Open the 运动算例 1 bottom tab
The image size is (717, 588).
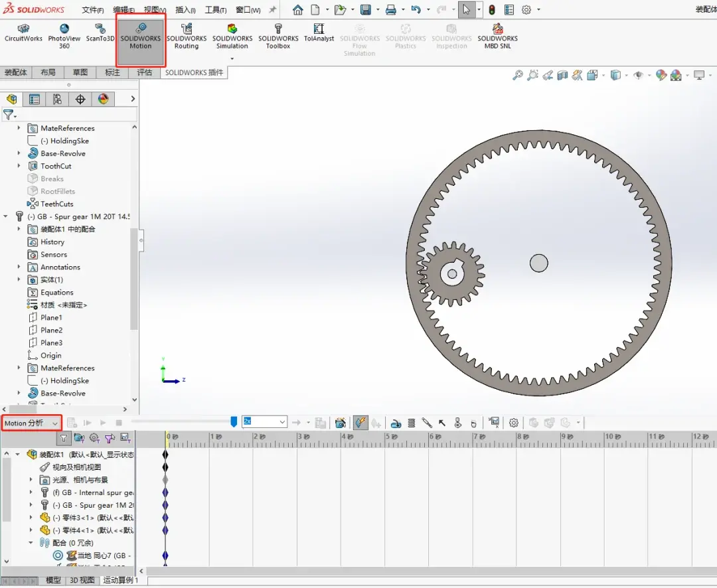[x=120, y=580]
